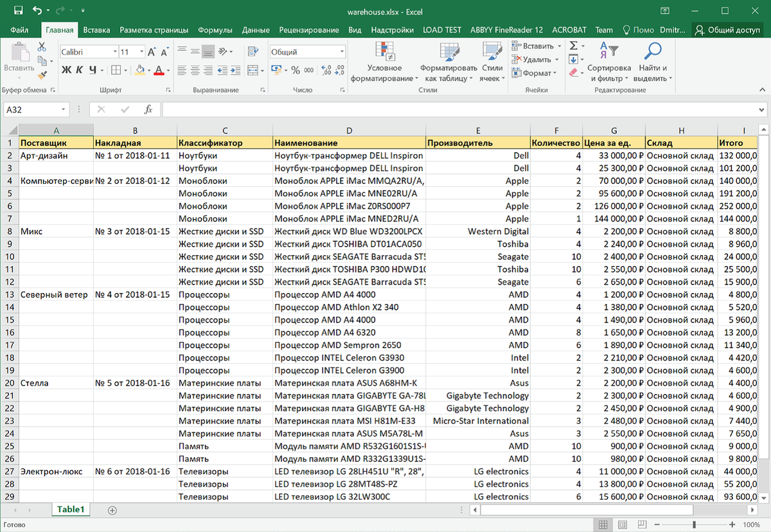Image resolution: width=771 pixels, height=532 pixels.
Task: Apply the percent style % icon
Action: (296, 70)
